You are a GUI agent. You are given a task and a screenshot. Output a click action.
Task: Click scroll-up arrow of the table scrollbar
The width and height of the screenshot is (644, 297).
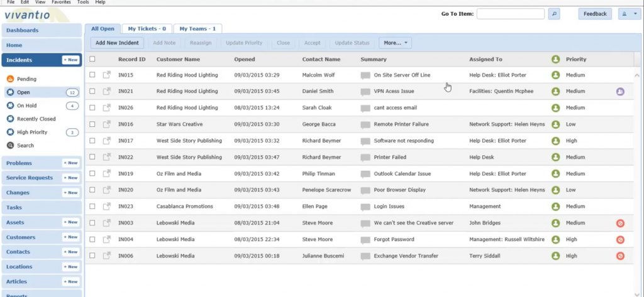pyautogui.click(x=637, y=75)
